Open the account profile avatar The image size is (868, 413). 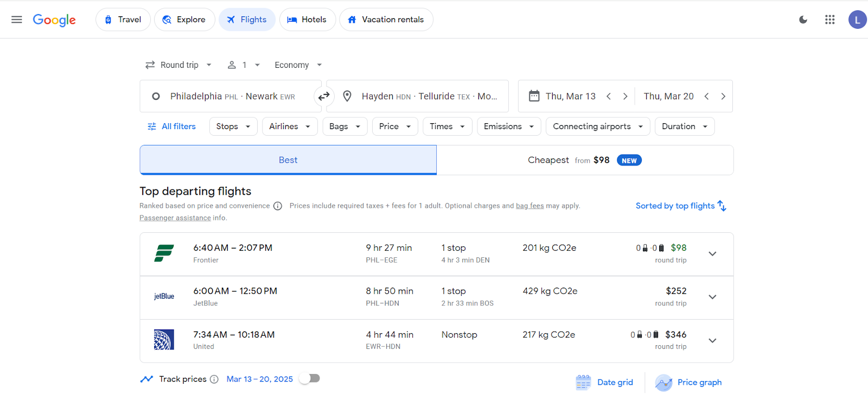click(x=858, y=20)
